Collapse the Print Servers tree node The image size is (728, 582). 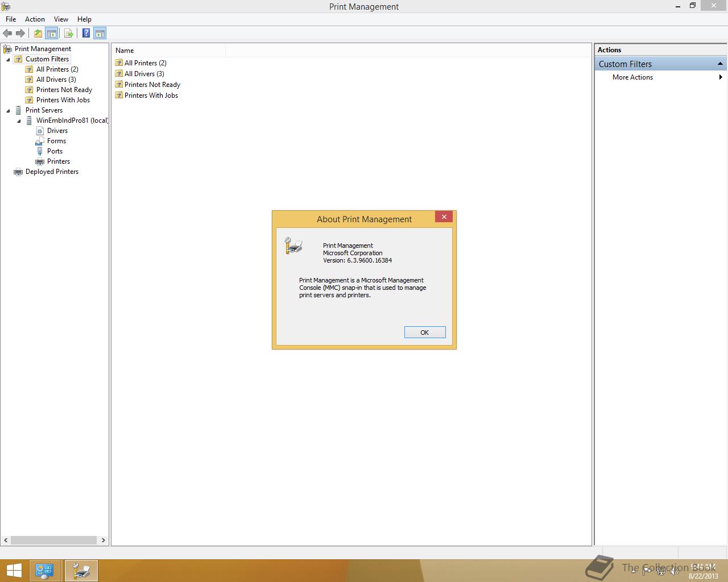pos(8,110)
